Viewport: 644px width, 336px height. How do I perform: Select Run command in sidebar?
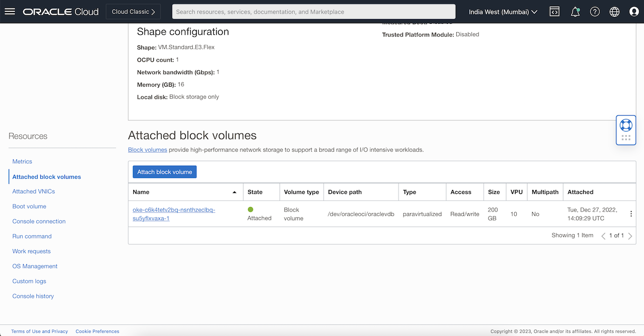pos(32,236)
